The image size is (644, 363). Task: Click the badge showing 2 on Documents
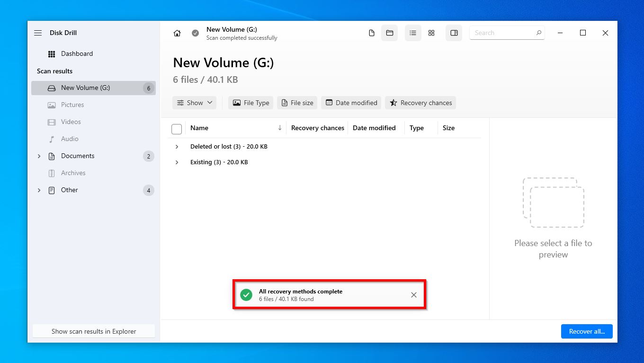[x=149, y=156]
